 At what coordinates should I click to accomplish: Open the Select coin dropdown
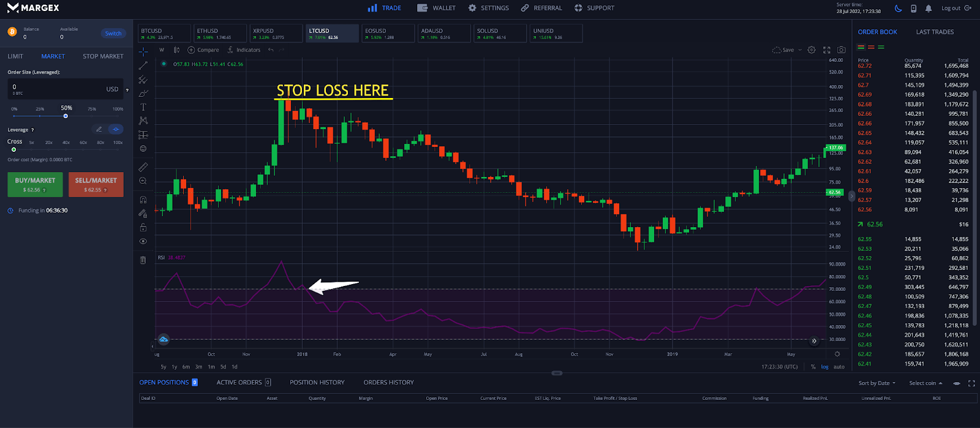[x=925, y=383]
